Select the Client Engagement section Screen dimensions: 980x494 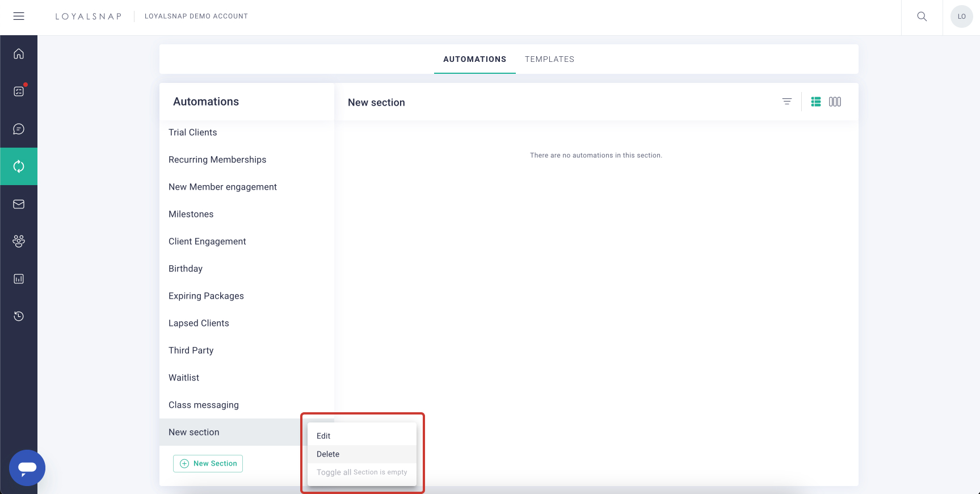[x=247, y=241]
